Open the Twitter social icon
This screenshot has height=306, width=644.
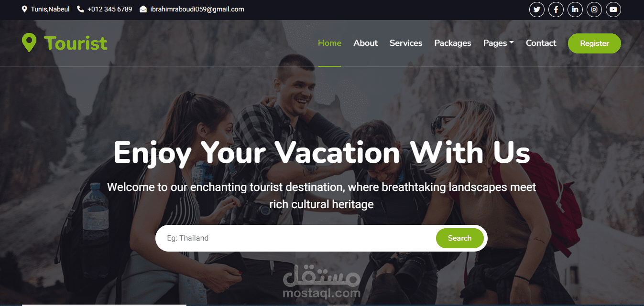coord(537,10)
